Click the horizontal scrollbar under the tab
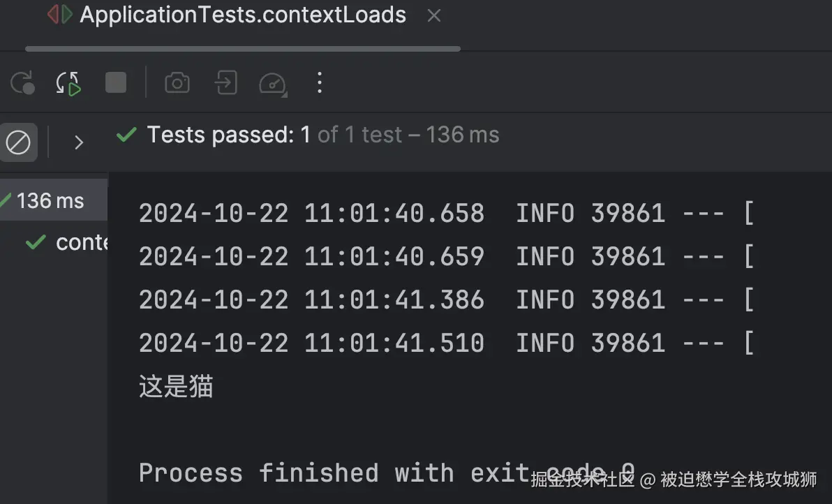The image size is (832, 504). (242, 49)
